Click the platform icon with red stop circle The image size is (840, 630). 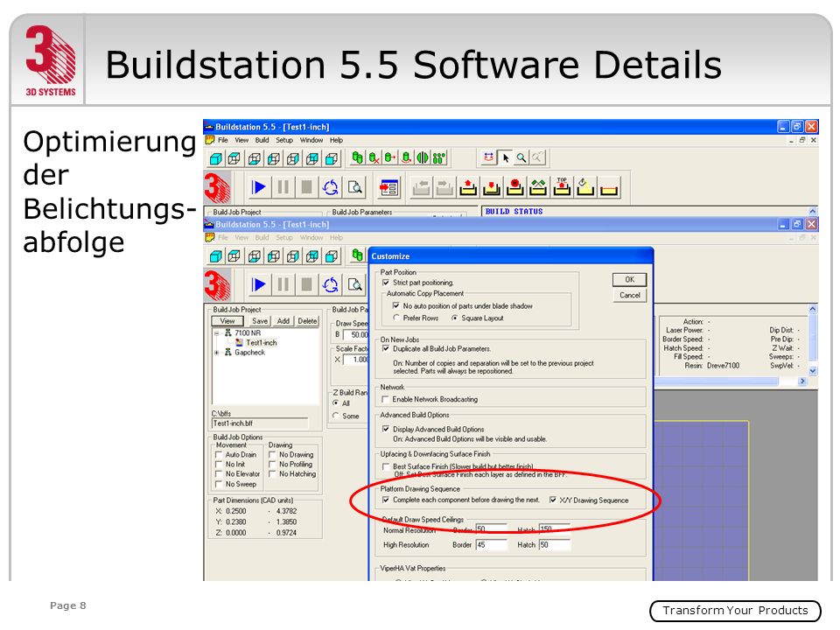coord(514,187)
